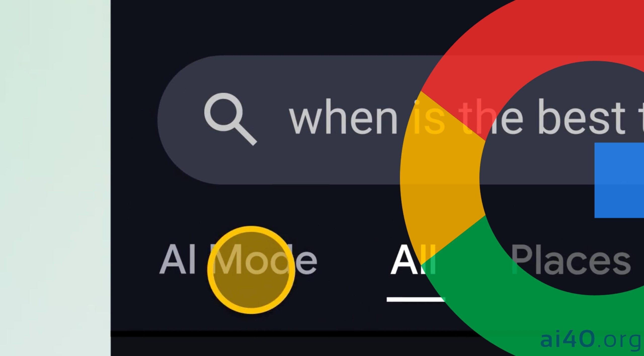Click the "AI" letters of AI Mode
The width and height of the screenshot is (644, 356).
177,259
